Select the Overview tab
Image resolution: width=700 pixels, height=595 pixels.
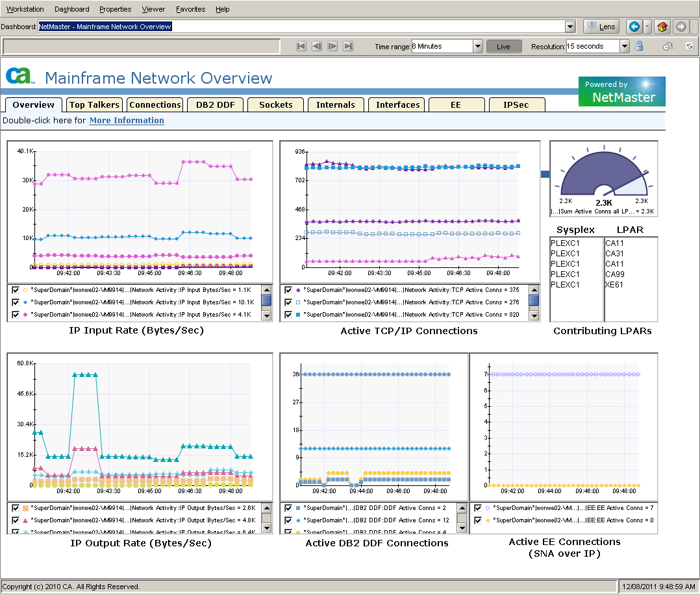(x=34, y=105)
